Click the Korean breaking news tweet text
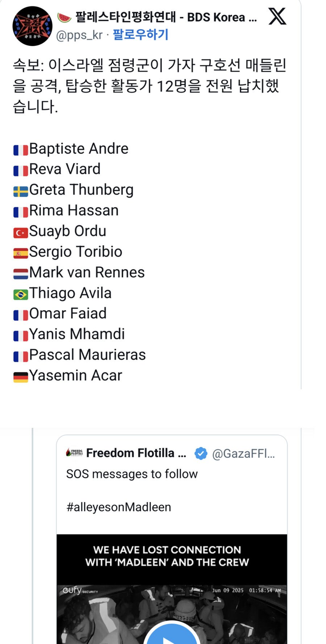Viewport: 326px width, 644px height. 149,86
